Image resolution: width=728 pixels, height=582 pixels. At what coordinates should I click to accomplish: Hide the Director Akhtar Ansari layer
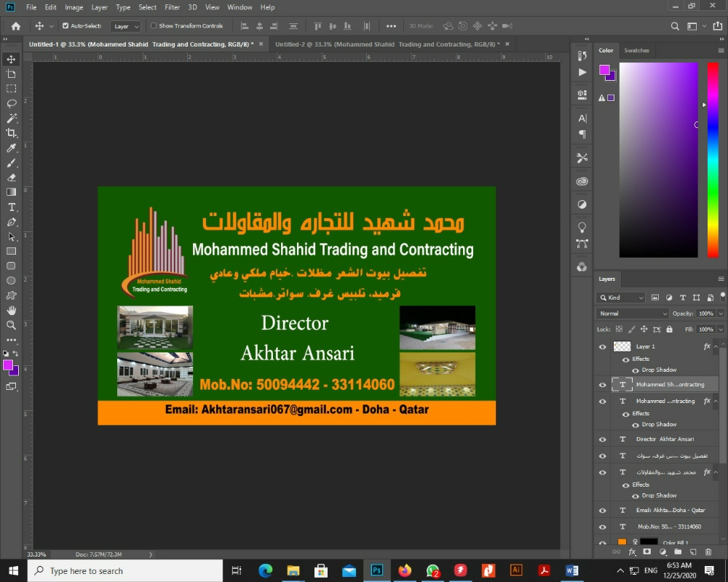tap(603, 439)
